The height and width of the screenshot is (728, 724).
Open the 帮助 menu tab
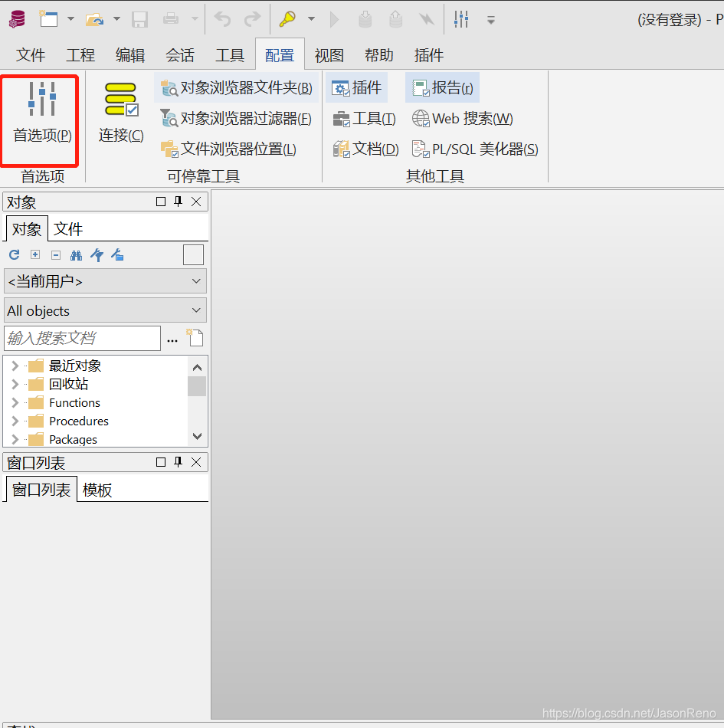378,55
